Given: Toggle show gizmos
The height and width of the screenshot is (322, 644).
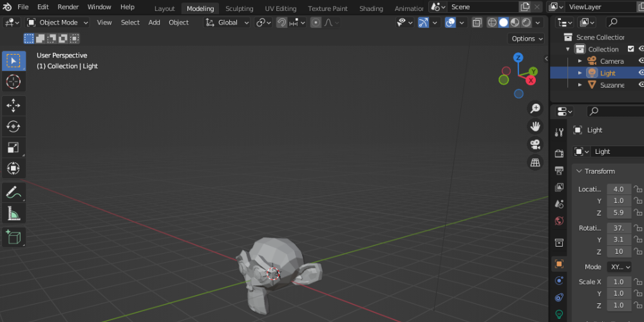Looking at the screenshot, I should point(423,23).
